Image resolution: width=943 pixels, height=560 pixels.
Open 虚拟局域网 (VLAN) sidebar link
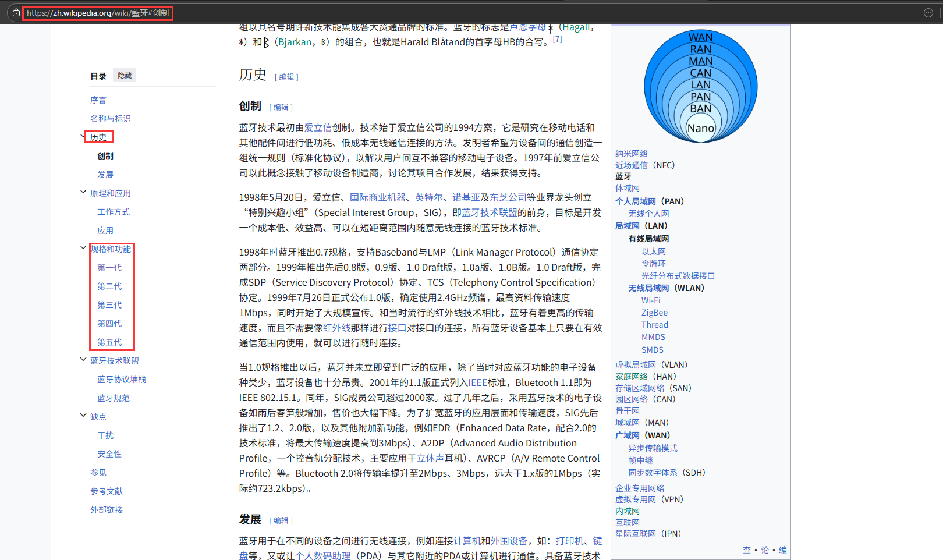click(x=636, y=365)
